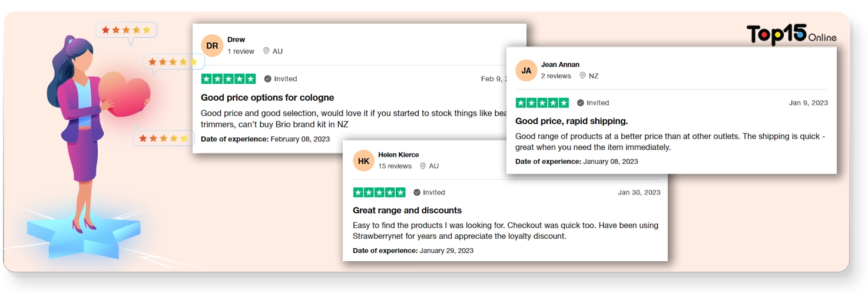Click the top star-rating speech bubble
This screenshot has width=868, height=293.
pos(126,29)
